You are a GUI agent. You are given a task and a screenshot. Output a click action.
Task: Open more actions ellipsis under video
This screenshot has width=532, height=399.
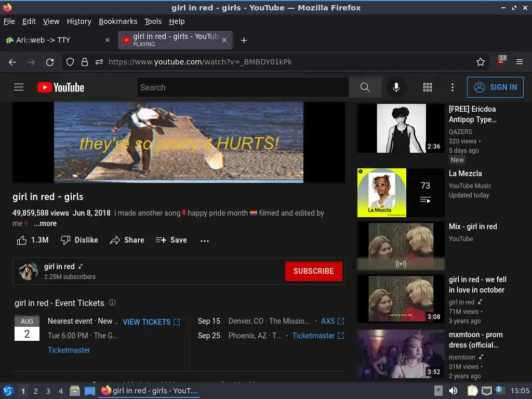coord(205,241)
